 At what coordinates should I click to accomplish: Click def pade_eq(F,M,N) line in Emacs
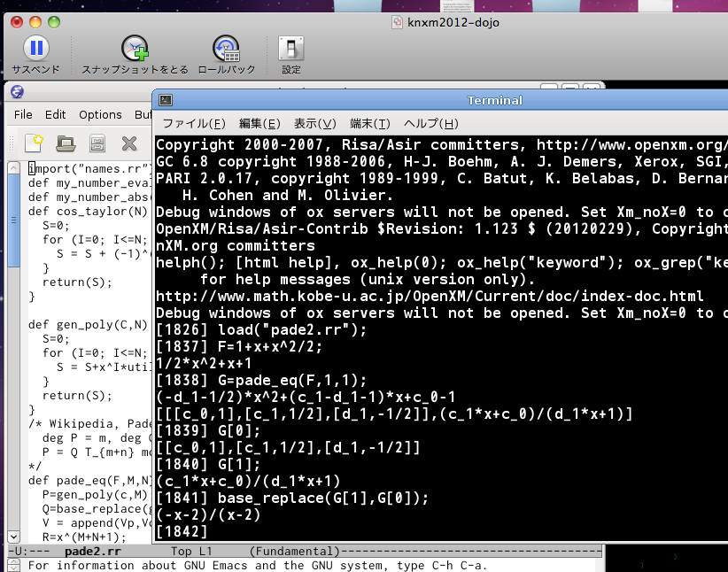click(90, 480)
